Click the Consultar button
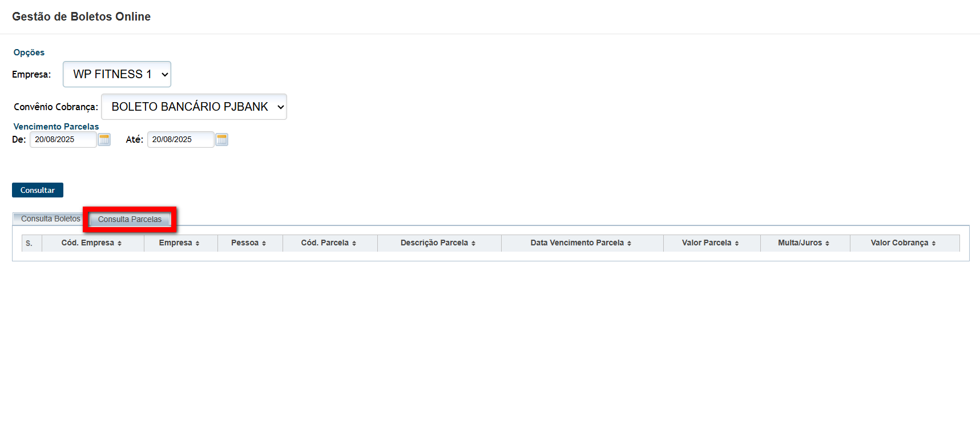 tap(38, 190)
